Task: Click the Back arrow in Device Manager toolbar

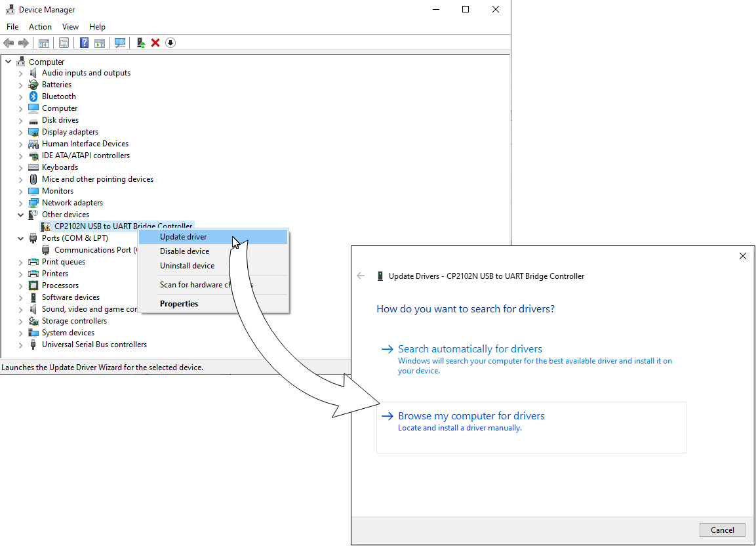Action: tap(9, 43)
